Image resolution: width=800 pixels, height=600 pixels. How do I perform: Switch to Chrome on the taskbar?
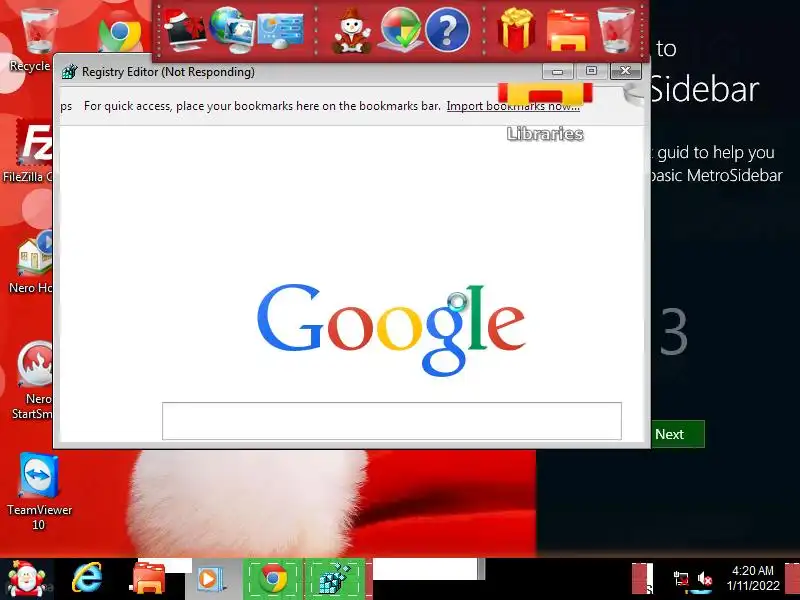pyautogui.click(x=273, y=579)
